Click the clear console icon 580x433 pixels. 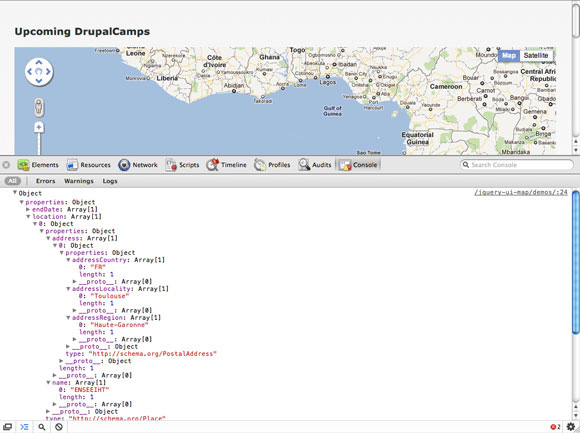pos(59,427)
